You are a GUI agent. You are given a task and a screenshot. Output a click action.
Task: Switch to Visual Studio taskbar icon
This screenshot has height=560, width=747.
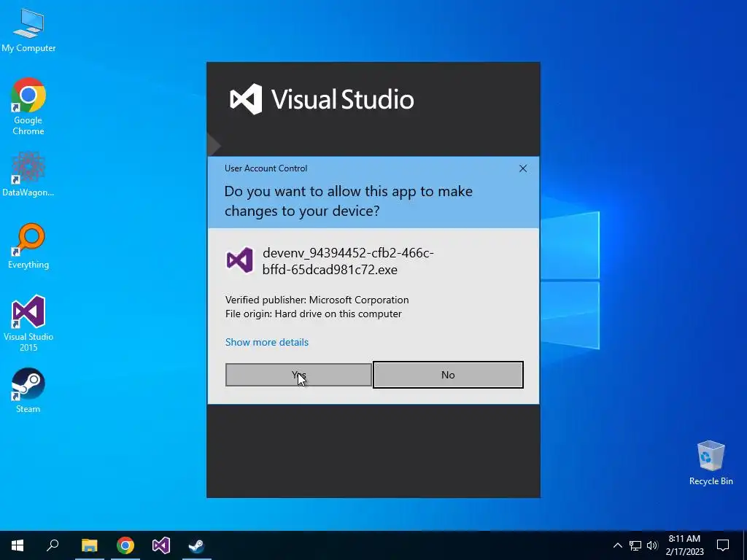(x=161, y=545)
